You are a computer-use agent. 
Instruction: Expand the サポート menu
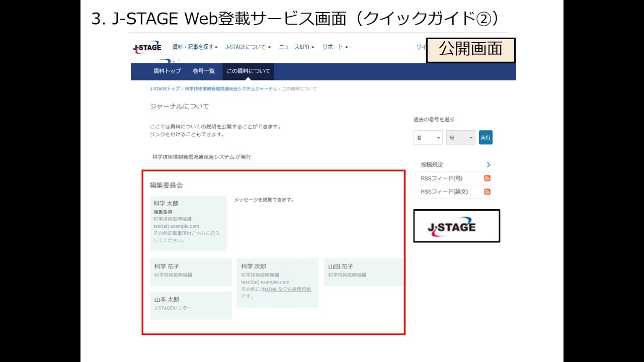(335, 47)
